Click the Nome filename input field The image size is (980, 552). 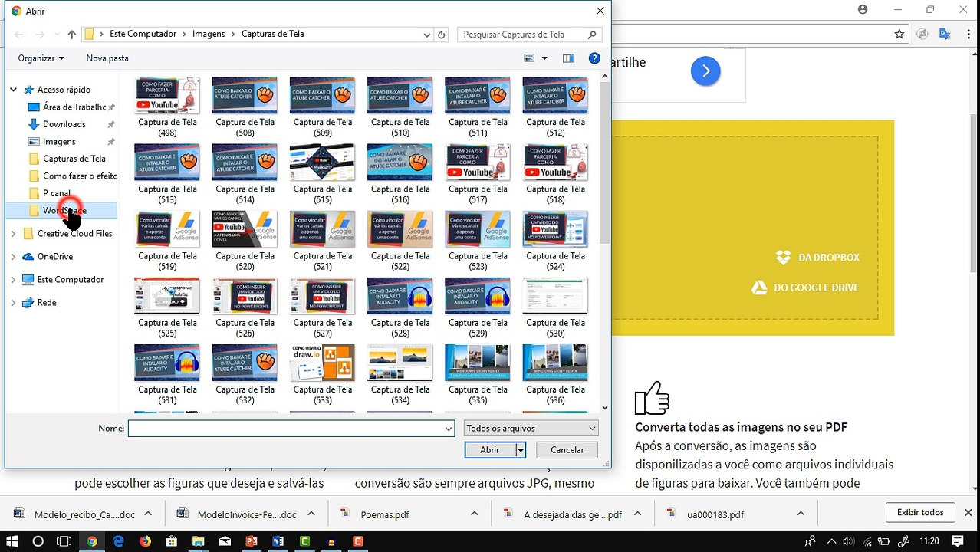click(x=291, y=429)
